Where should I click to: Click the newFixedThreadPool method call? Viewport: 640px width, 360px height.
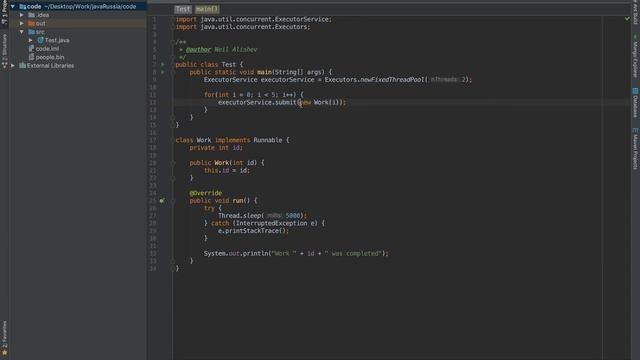[392, 80]
